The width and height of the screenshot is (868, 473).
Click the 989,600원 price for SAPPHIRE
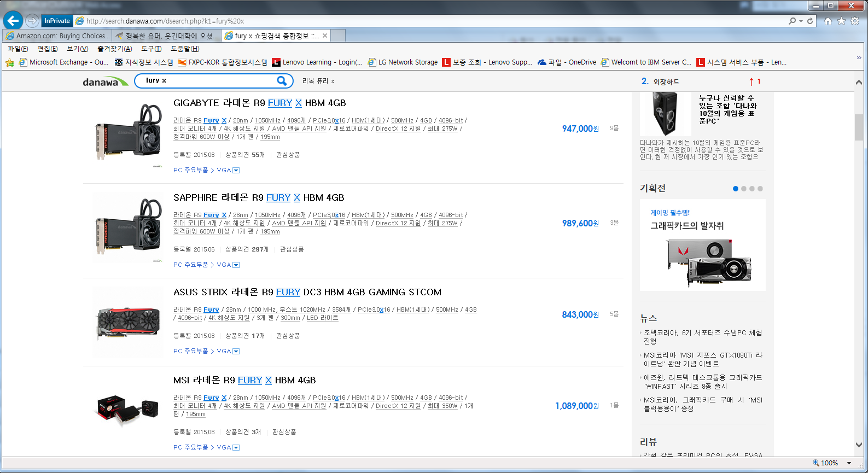click(x=580, y=223)
